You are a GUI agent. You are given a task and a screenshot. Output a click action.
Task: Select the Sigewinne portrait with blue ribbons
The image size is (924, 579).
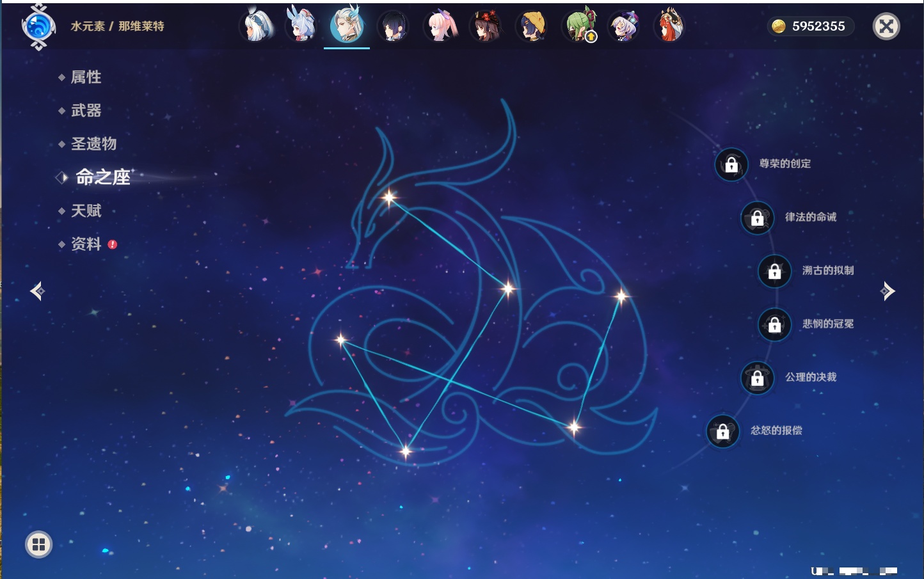coord(301,26)
